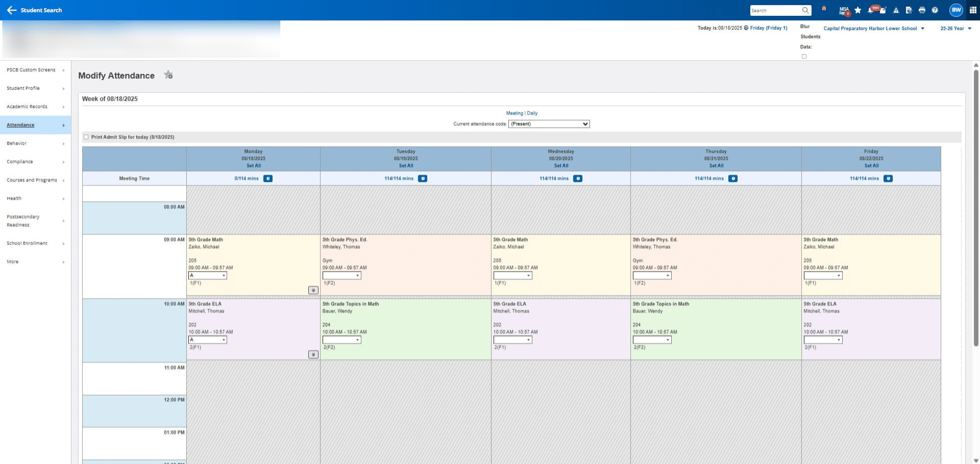Open the MBA Support icon

point(844,10)
